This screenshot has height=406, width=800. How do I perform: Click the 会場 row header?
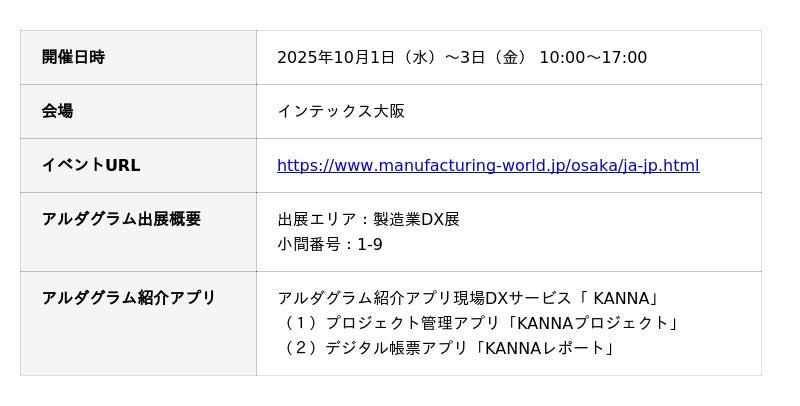pyautogui.click(x=57, y=111)
